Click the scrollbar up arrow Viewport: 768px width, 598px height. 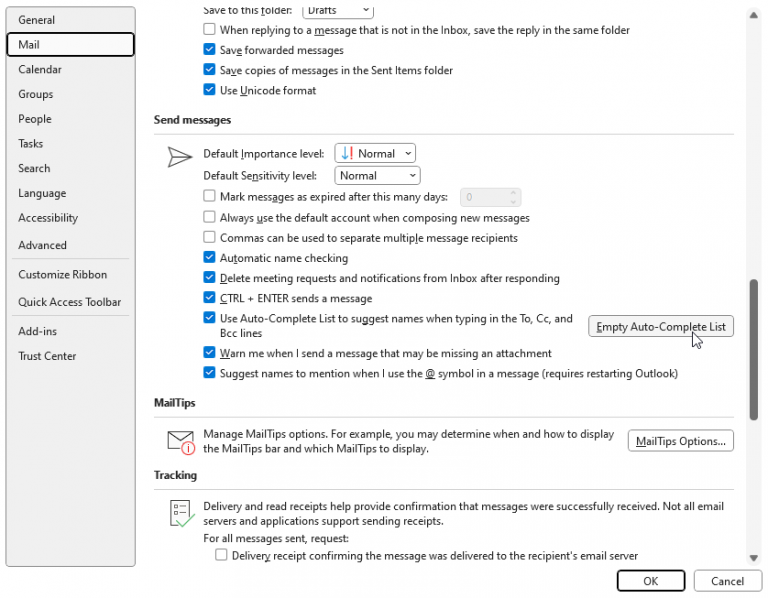(x=753, y=15)
